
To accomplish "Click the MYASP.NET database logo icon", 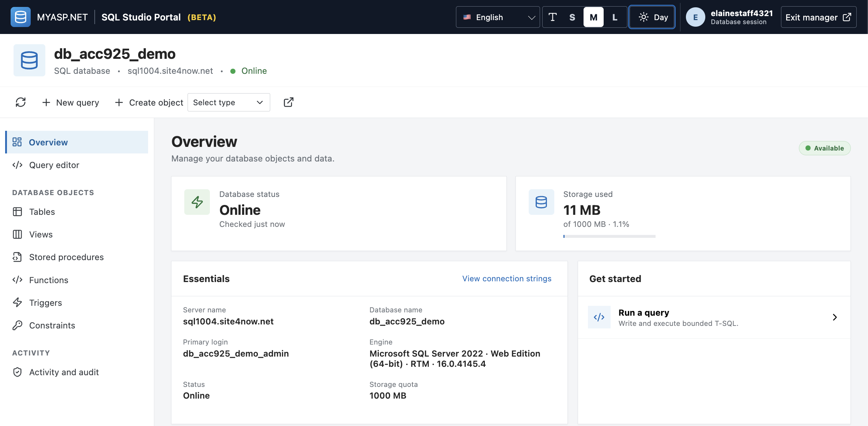I will point(20,17).
